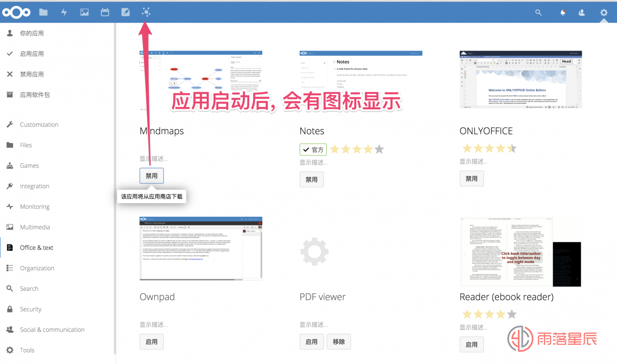Click the search magnifier in header

click(538, 13)
